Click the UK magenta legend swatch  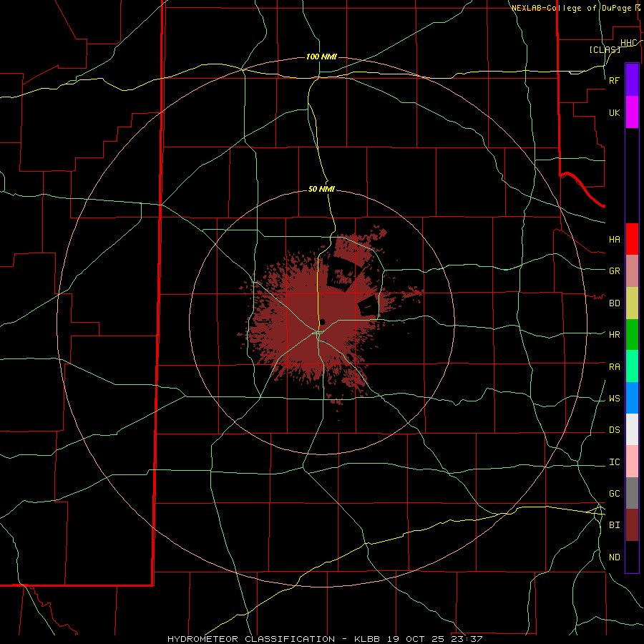pos(632,112)
